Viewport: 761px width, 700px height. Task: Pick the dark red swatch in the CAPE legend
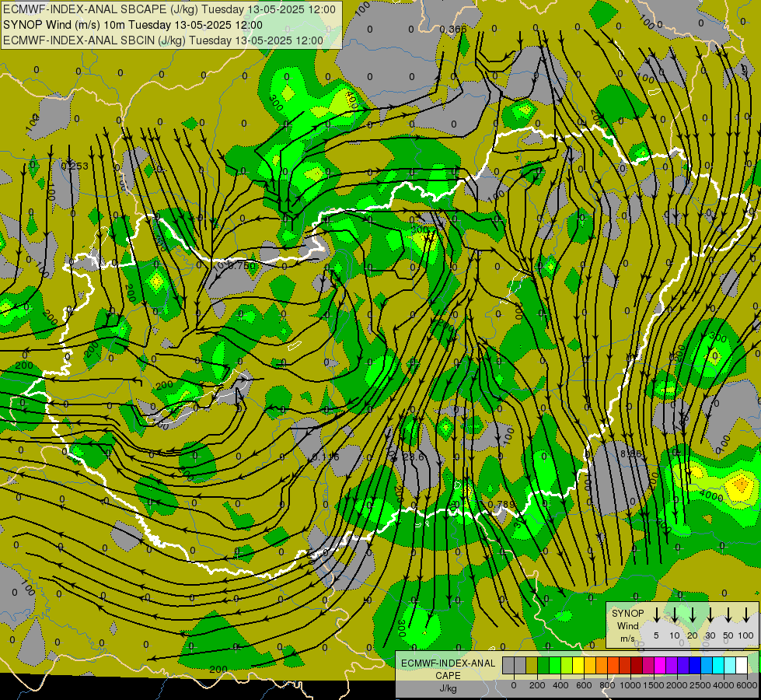[x=637, y=665]
